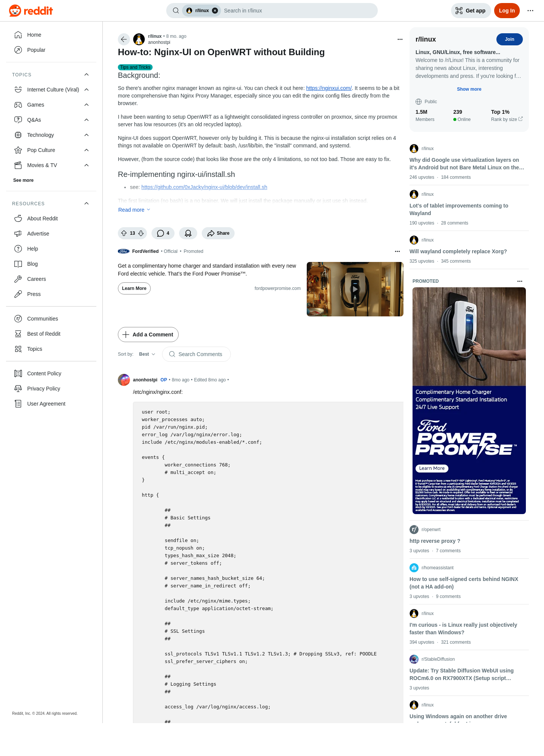Open the post's three-dot overflow menu
544x756 pixels.
[x=400, y=39]
